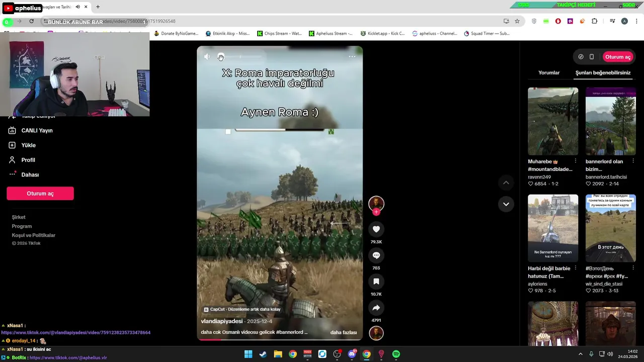644x362 pixels.
Task: Open bannerlord olan bizim video thumbnail
Action: 611,121
